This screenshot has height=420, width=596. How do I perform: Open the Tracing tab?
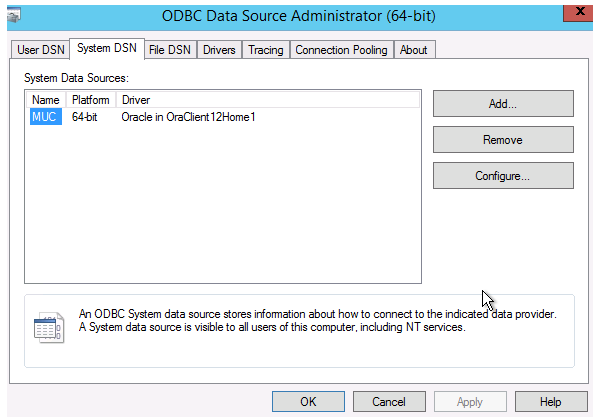point(266,50)
